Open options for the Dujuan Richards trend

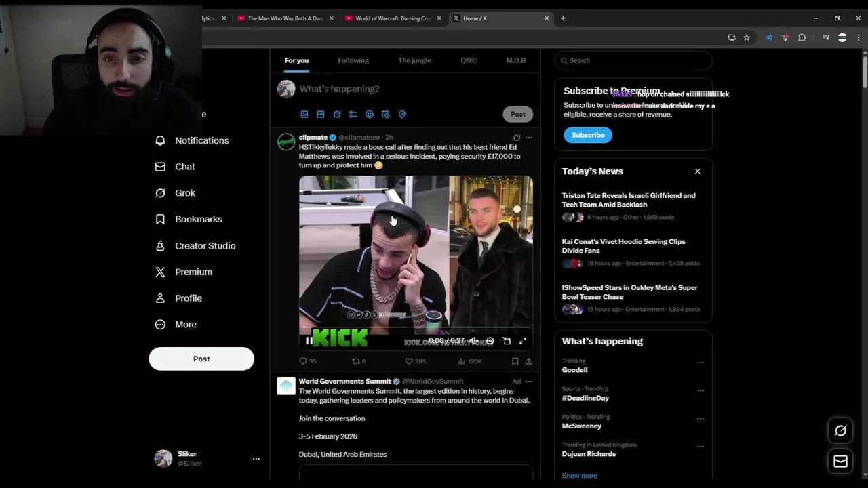coord(701,447)
